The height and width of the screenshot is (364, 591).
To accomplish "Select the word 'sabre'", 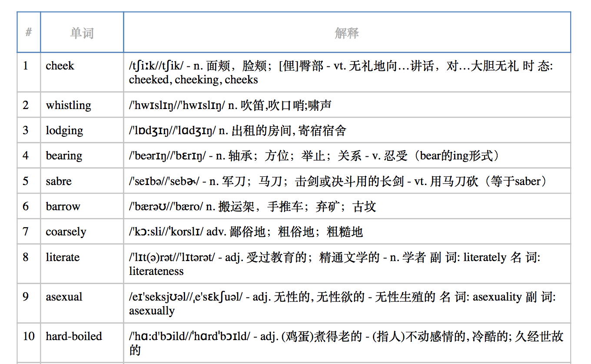I will click(x=59, y=181).
